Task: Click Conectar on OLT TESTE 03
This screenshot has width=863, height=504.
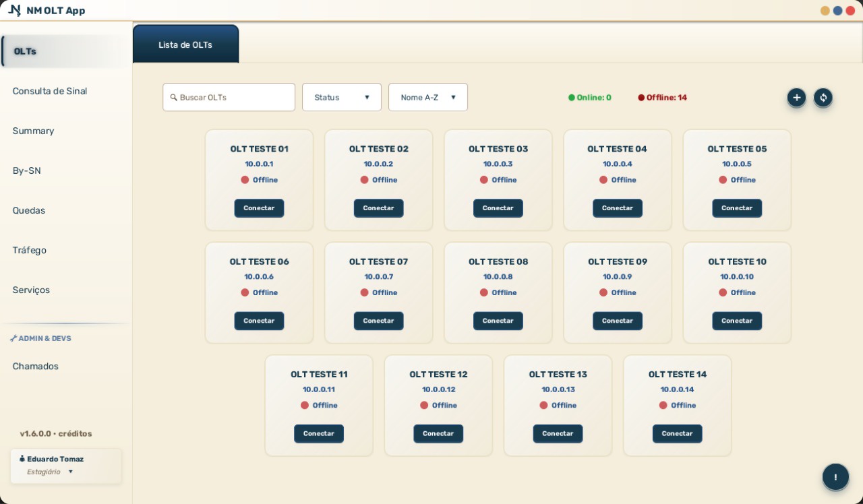Action: point(498,208)
